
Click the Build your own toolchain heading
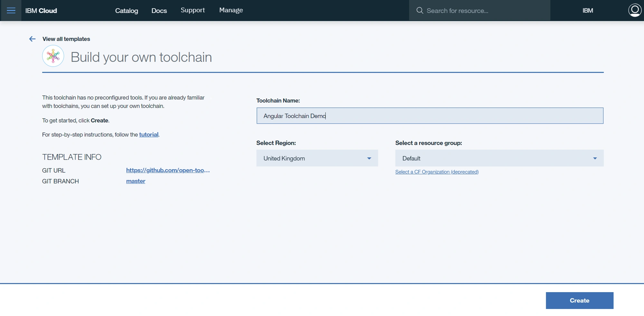[141, 57]
